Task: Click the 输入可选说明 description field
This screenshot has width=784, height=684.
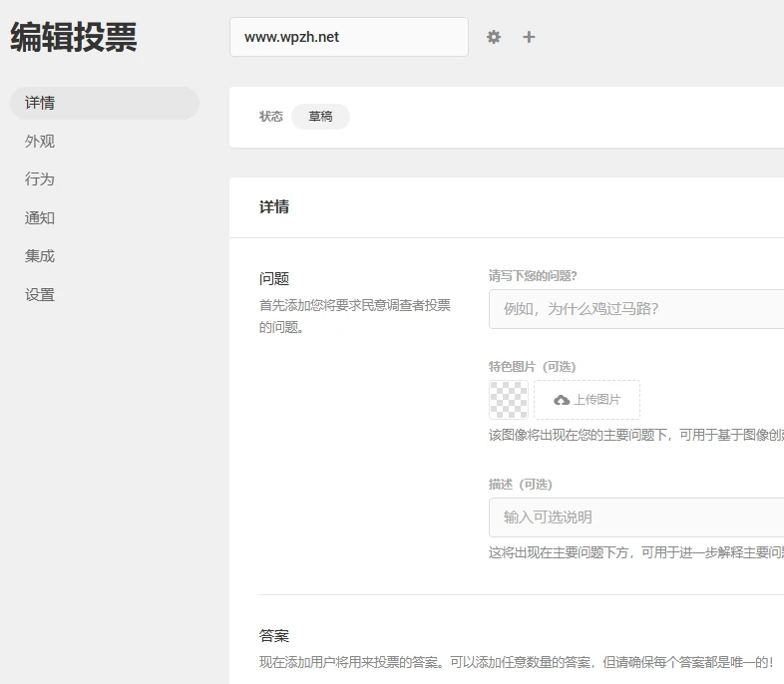Action: coord(636,517)
